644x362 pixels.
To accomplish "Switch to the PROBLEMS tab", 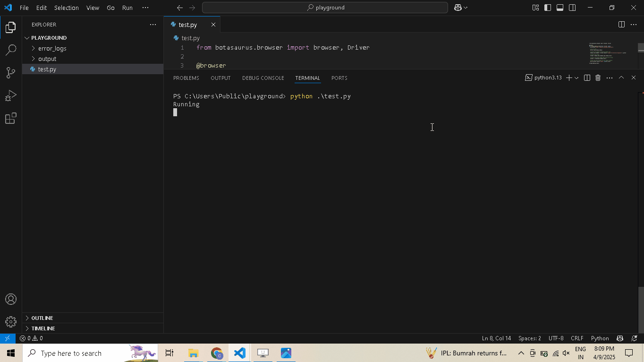I will click(186, 78).
